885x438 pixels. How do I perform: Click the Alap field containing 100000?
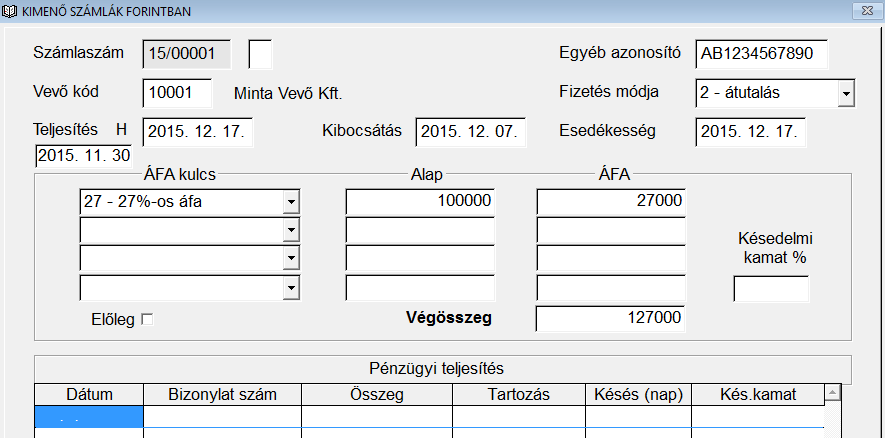(x=420, y=202)
